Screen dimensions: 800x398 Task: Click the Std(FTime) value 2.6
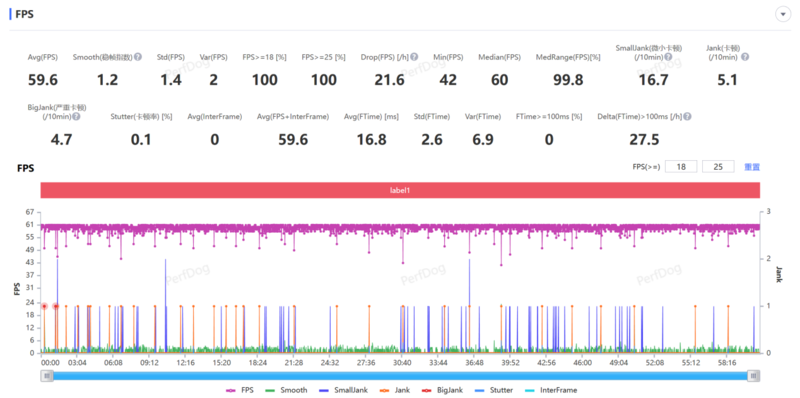coord(432,139)
